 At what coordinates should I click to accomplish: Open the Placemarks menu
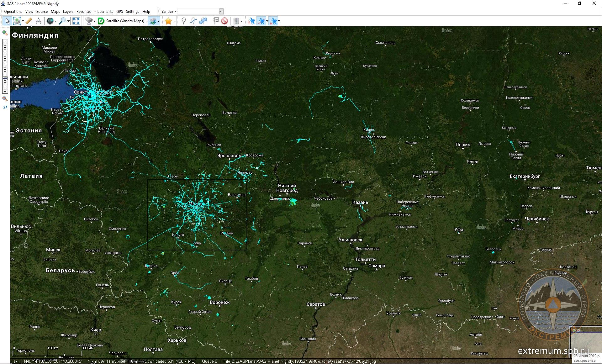tap(103, 12)
